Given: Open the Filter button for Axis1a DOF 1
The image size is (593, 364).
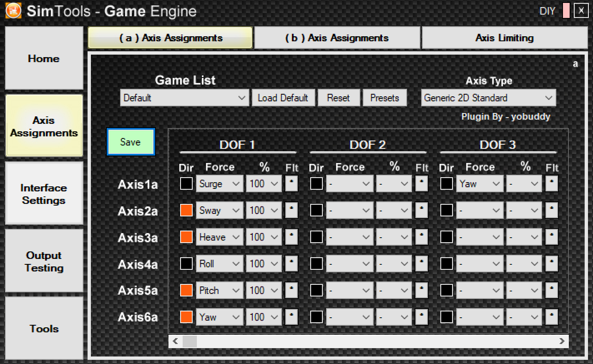Looking at the screenshot, I should click(291, 183).
